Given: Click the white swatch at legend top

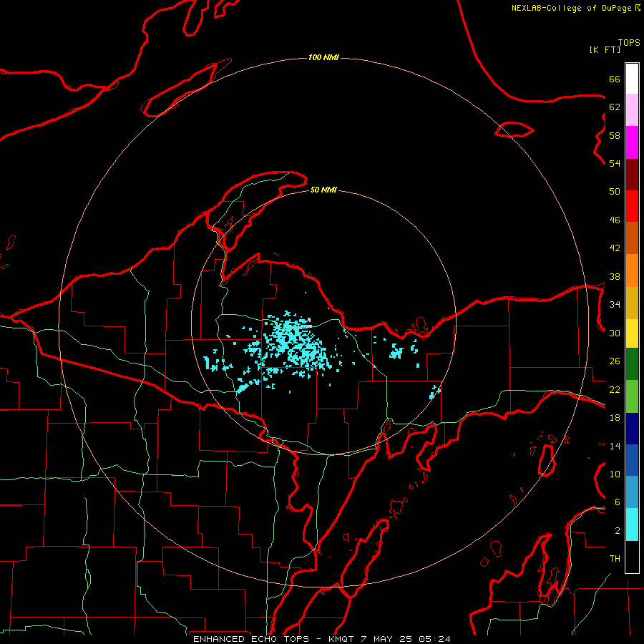Looking at the screenshot, I should [632, 79].
